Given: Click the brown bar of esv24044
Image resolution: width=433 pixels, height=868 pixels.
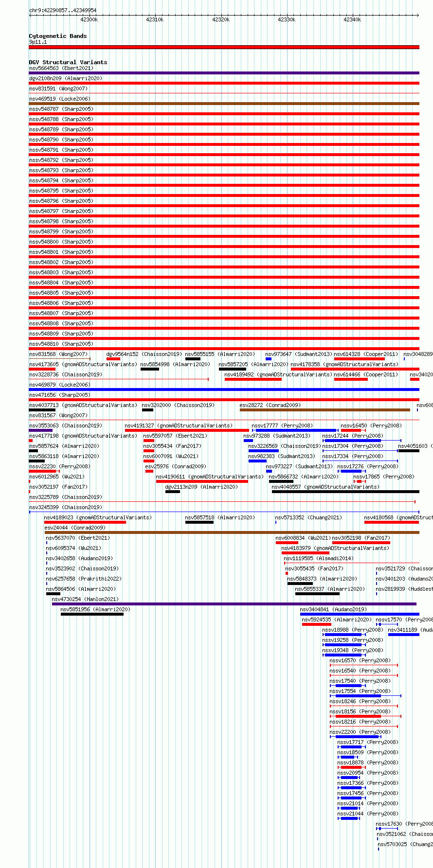Looking at the screenshot, I should click(232, 532).
